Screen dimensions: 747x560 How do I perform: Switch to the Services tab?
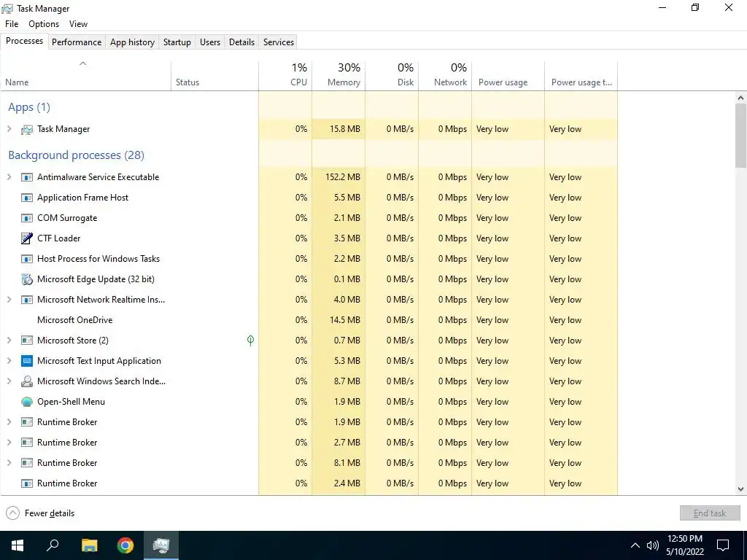(279, 42)
